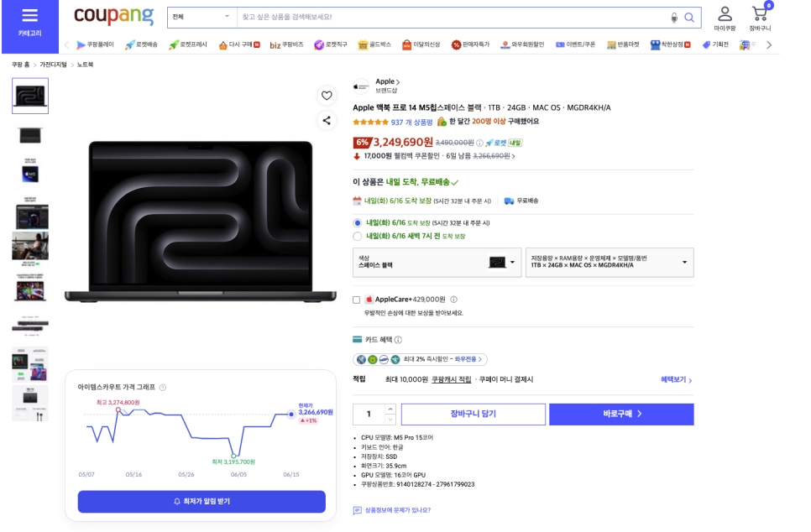Click the microphone voice search icon
Screen dimensions: 811x532
pos(674,18)
